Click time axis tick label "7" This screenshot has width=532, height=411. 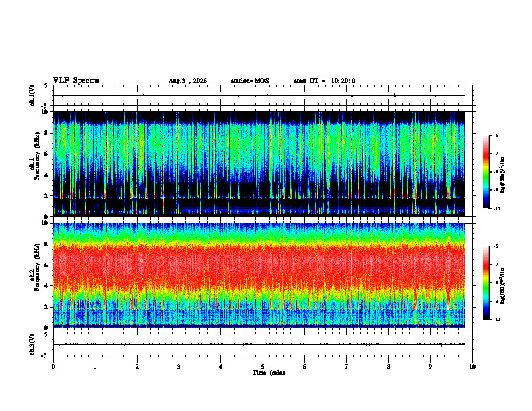[x=347, y=367]
